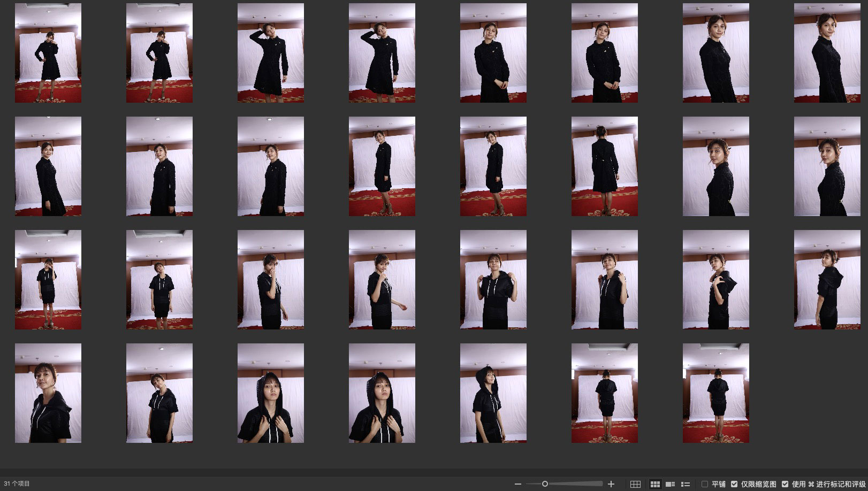Enable the 平铺 checkbox
Image resolution: width=868 pixels, height=491 pixels.
pyautogui.click(x=705, y=484)
